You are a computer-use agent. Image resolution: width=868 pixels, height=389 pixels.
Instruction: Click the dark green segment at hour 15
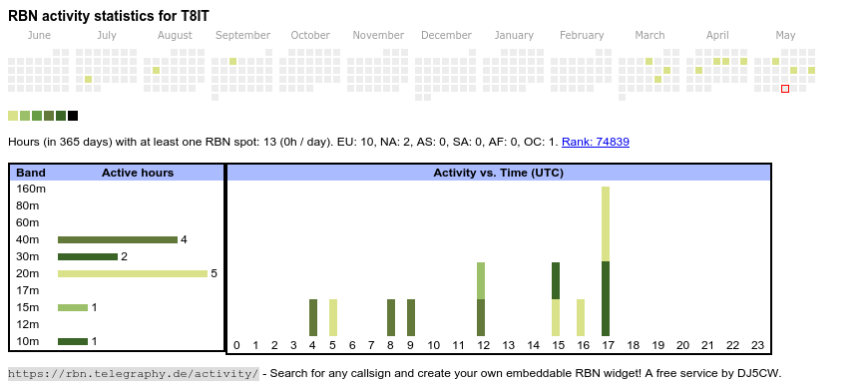pyautogui.click(x=556, y=281)
